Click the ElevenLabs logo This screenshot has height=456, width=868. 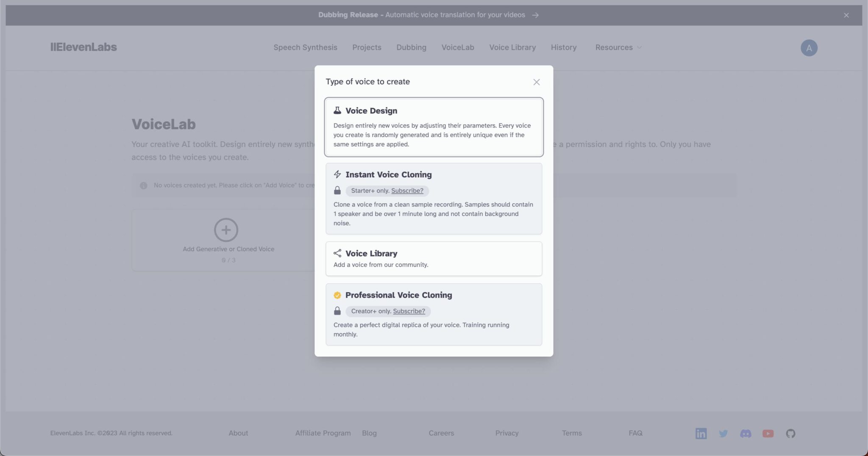[x=83, y=47]
